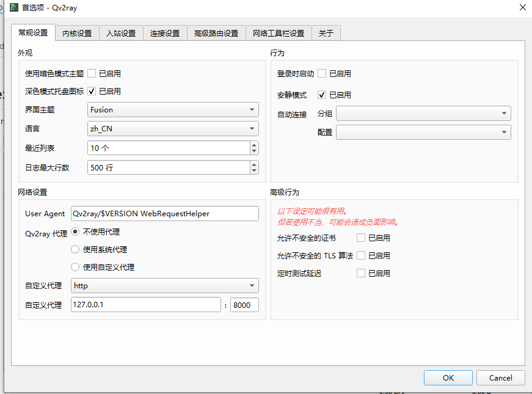Click the Qv2ray 代理 label
Screen dimensions: 532x394
[46, 233]
